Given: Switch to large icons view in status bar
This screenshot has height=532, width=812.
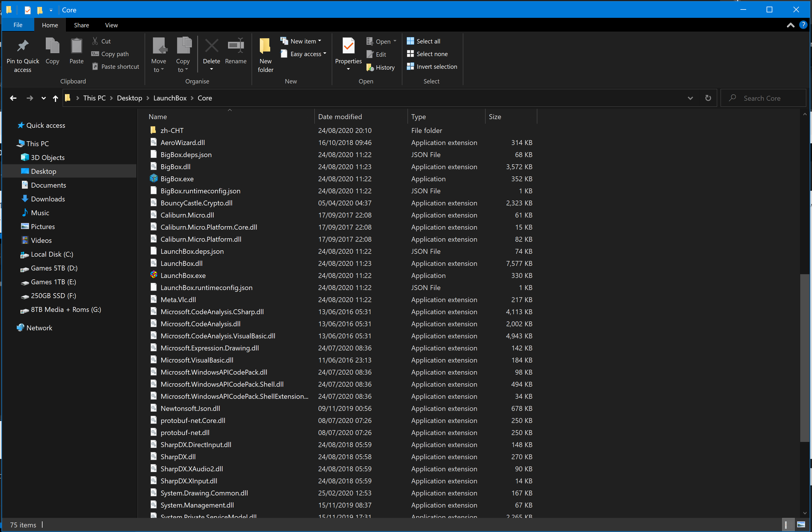Looking at the screenshot, I should click(801, 525).
